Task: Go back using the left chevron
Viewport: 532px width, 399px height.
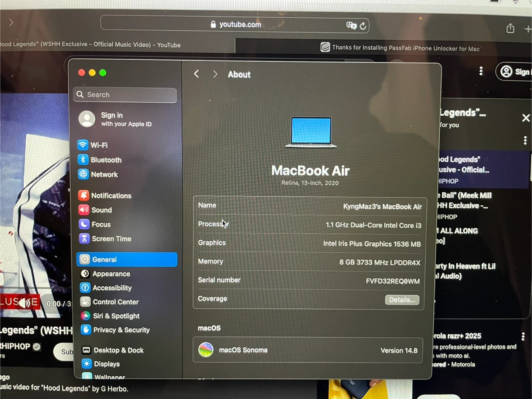Action: [197, 74]
